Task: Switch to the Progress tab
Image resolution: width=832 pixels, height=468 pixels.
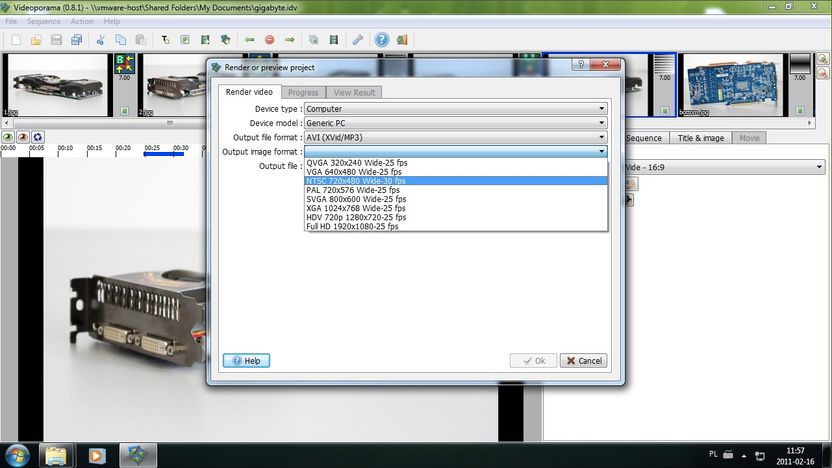Action: (303, 92)
